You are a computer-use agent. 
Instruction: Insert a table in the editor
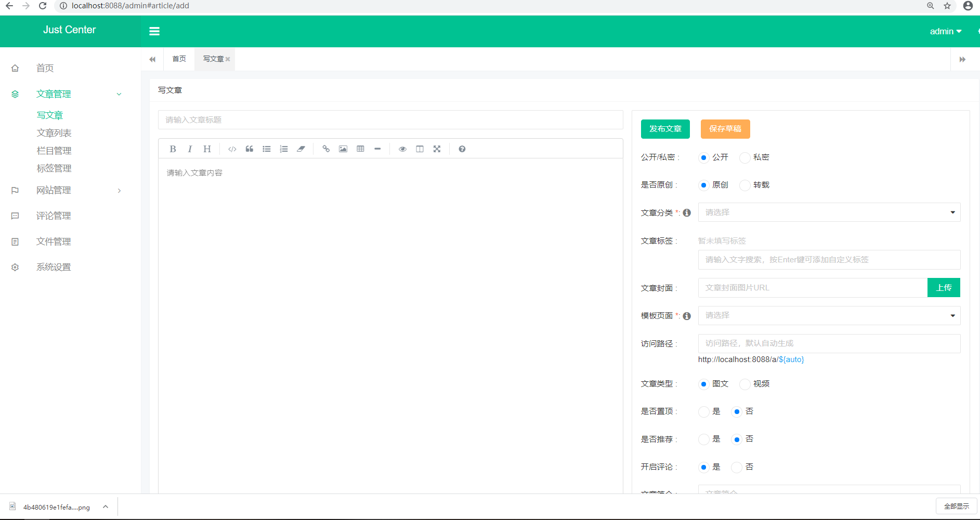[360, 149]
